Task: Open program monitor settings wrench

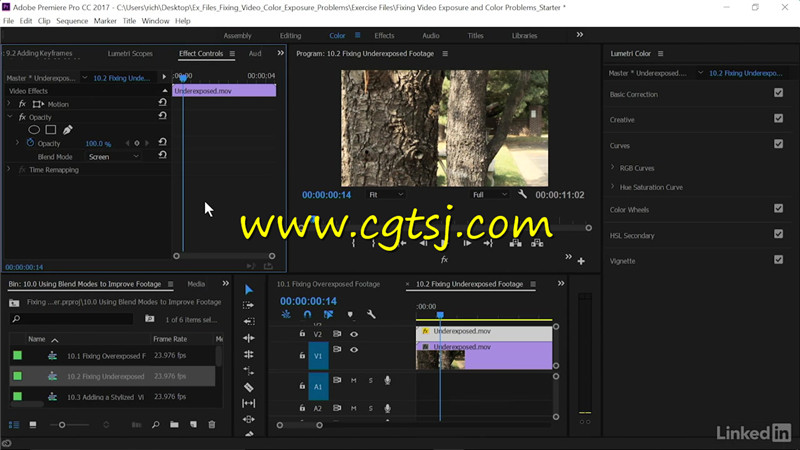Action: [x=522, y=194]
